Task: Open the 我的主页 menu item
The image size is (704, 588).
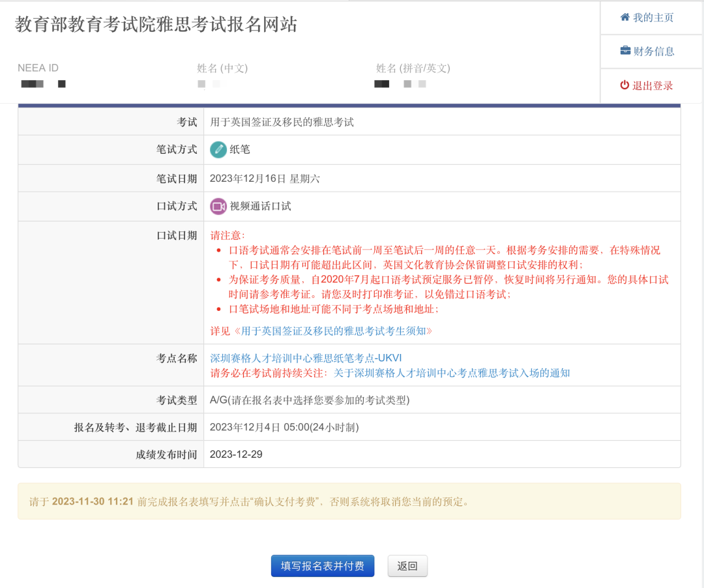Action: (x=653, y=18)
